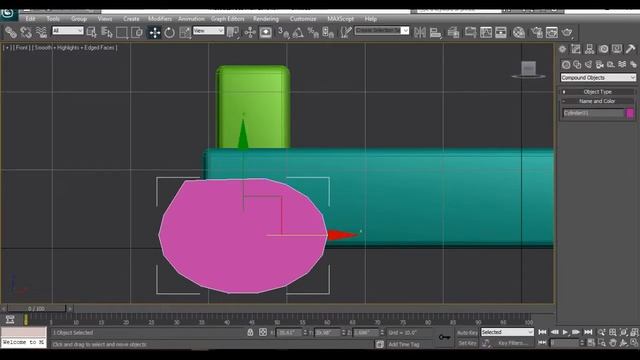Image resolution: width=640 pixels, height=360 pixels.
Task: Open the selection filter All dropdown
Action: click(68, 31)
